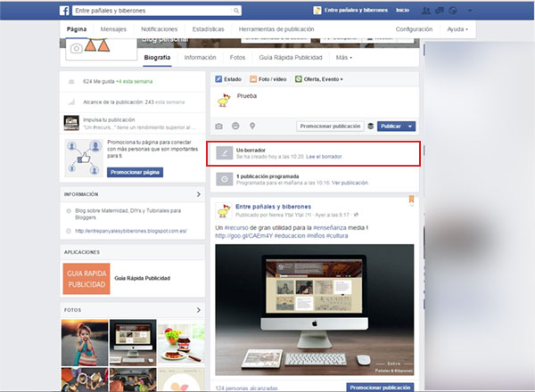Viewport: 535px width, 392px height.
Task: Click Impulsa tu publicación thumbnail
Action: [71, 123]
